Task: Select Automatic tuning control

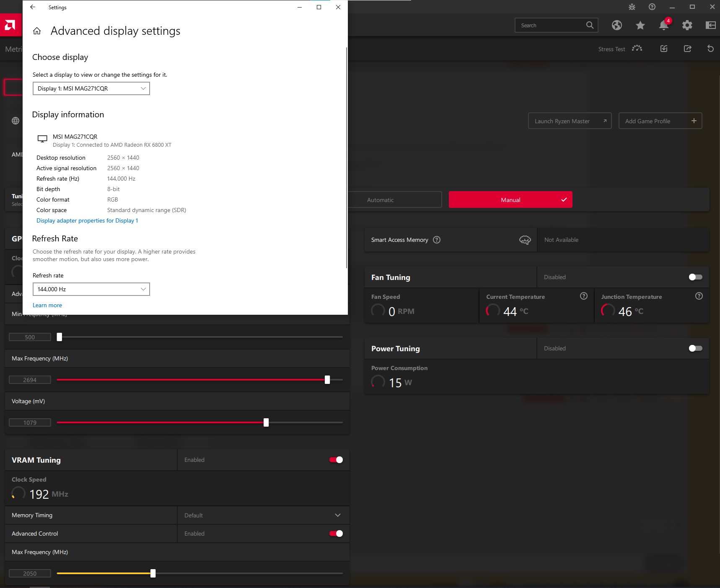Action: tap(381, 200)
